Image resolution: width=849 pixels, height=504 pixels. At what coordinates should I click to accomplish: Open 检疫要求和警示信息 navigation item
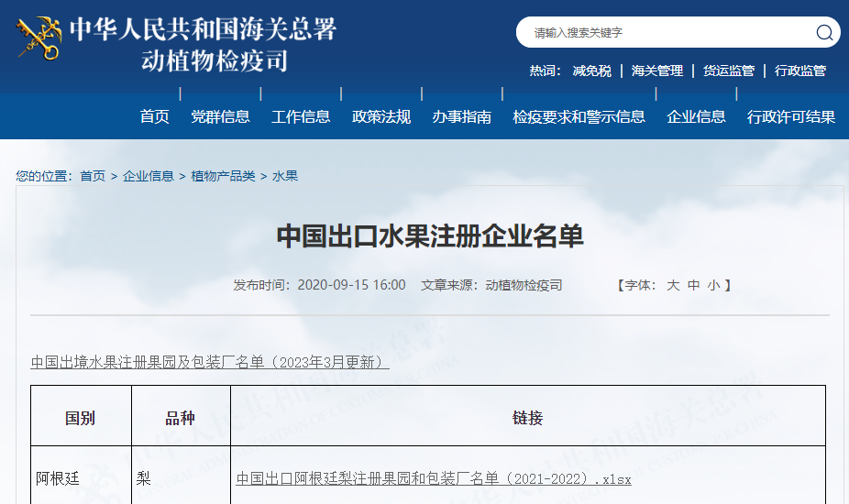click(x=579, y=116)
